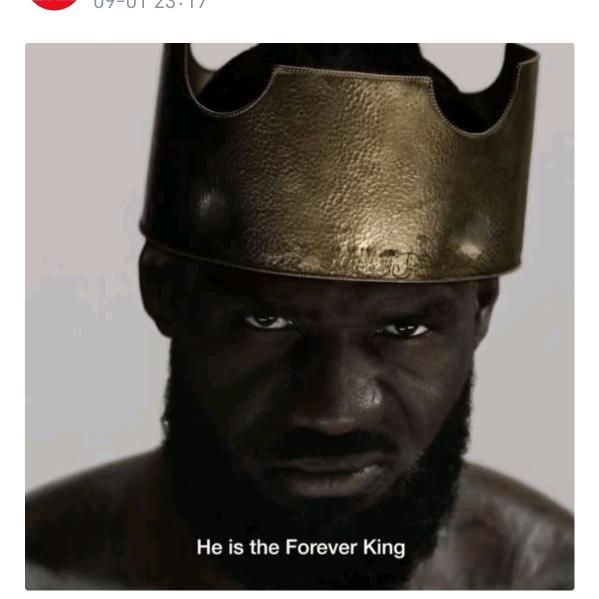Viewport: 599px width, 599px height.
Task: Click the embossed signature on the crown's band
Action: pyautogui.click(x=376, y=262)
